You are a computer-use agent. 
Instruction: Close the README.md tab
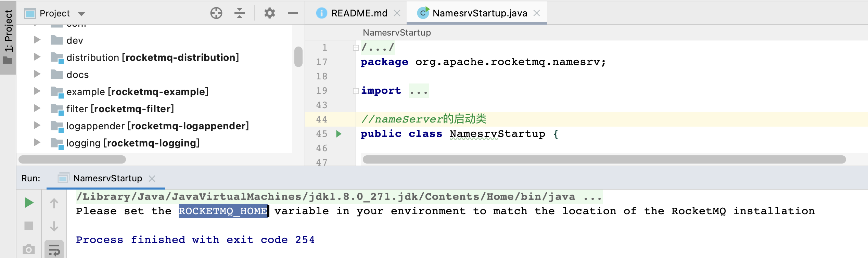click(x=397, y=13)
